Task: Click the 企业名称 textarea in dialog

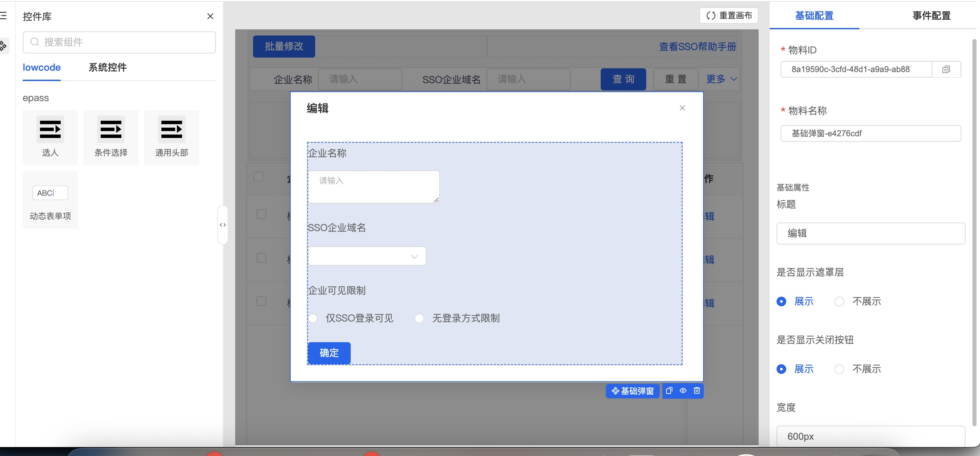Action: pos(373,187)
